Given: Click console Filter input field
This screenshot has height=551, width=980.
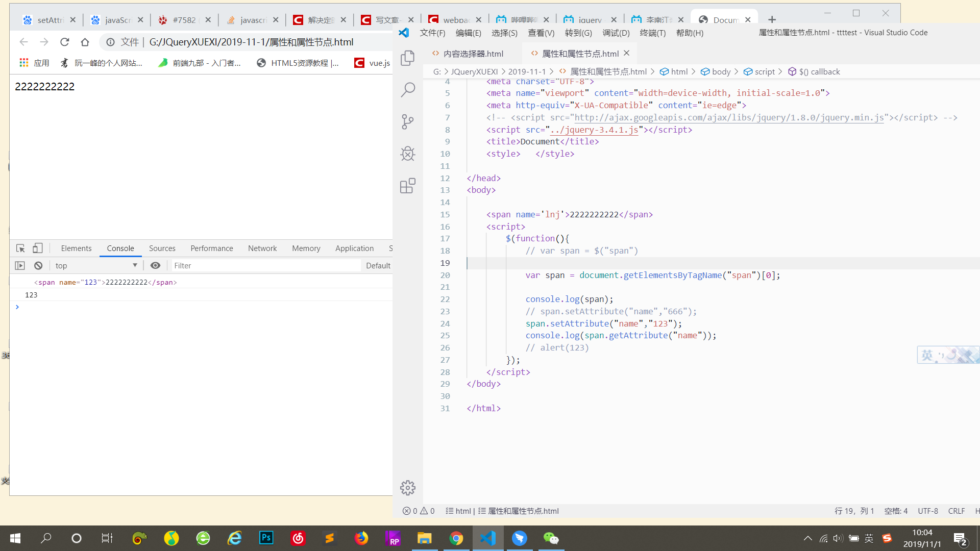Looking at the screenshot, I should (x=265, y=265).
